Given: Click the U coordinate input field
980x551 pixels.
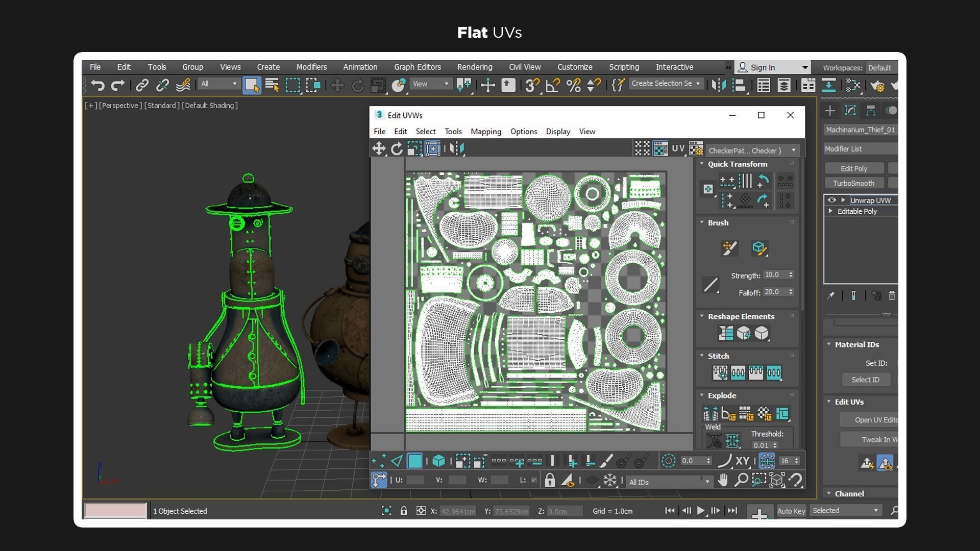Looking at the screenshot, I should coord(415,480).
